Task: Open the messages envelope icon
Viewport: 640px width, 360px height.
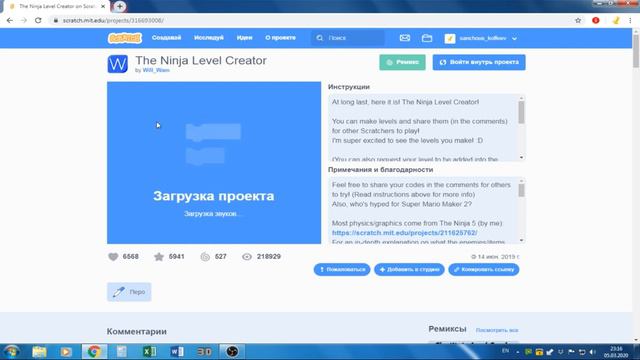Action: pyautogui.click(x=404, y=38)
